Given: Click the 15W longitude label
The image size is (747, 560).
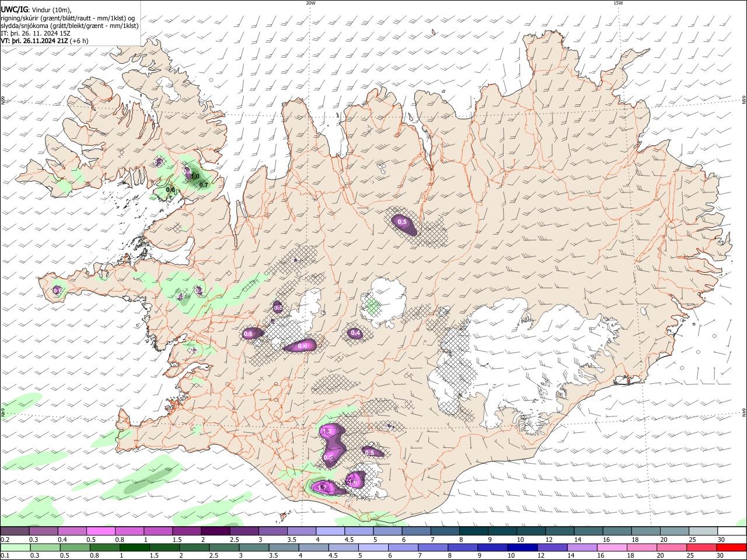Looking at the screenshot, I should (x=619, y=3).
